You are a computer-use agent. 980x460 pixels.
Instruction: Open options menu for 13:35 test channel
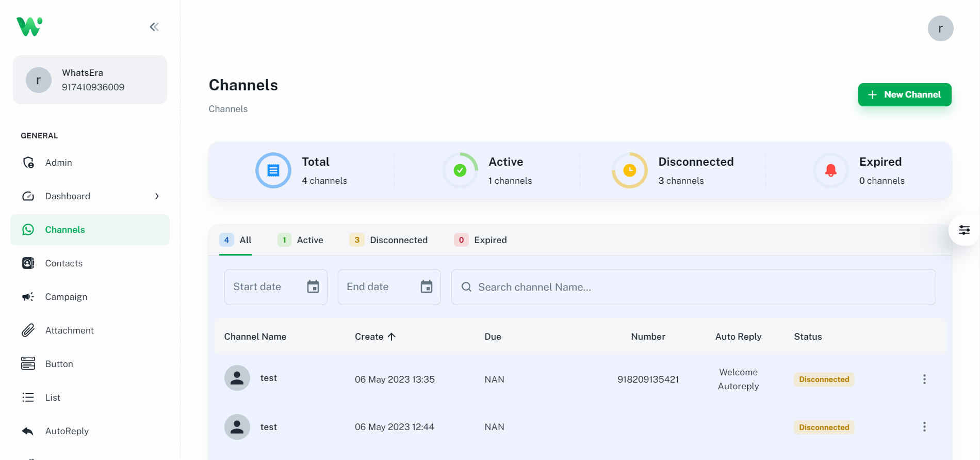point(924,379)
